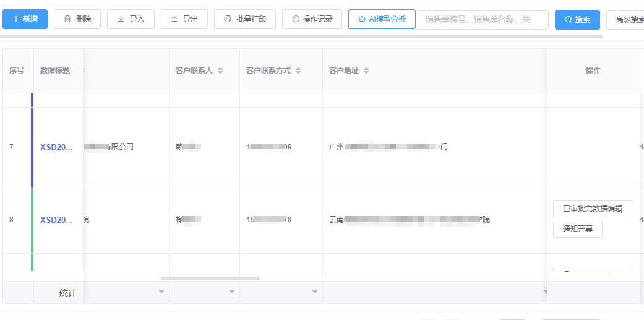Open statistics dropdown under 客户联系人 column
644x320 pixels.
coord(231,292)
